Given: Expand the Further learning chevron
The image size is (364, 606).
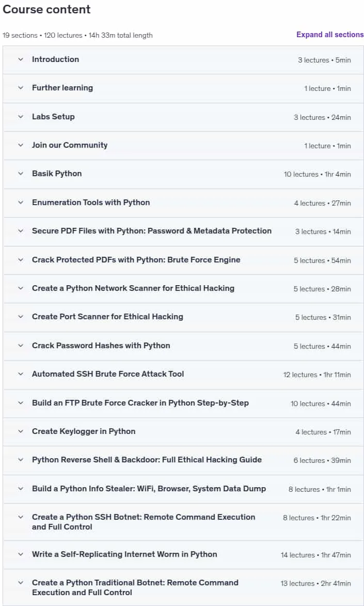Looking at the screenshot, I should [21, 88].
